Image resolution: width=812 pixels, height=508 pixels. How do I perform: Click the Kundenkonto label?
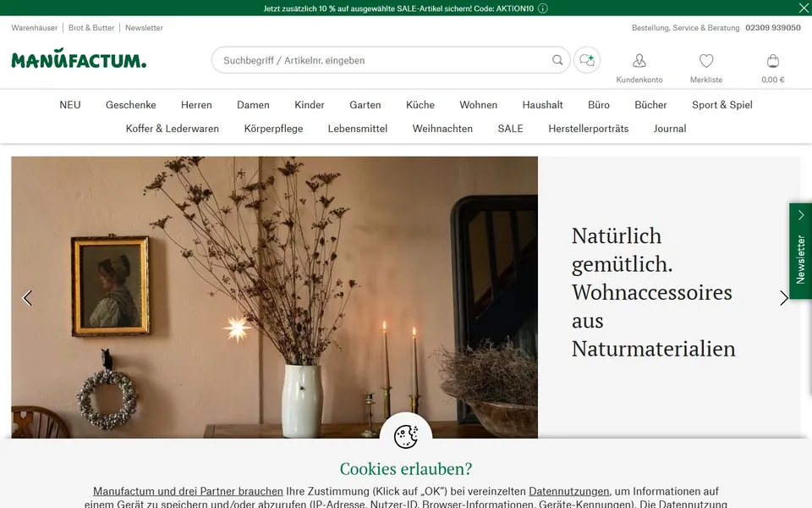click(639, 80)
